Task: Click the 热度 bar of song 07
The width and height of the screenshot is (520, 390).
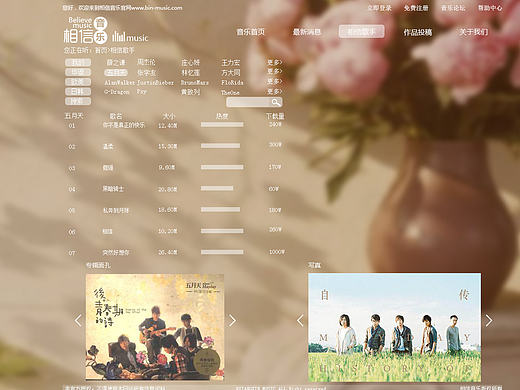Action: [222, 252]
